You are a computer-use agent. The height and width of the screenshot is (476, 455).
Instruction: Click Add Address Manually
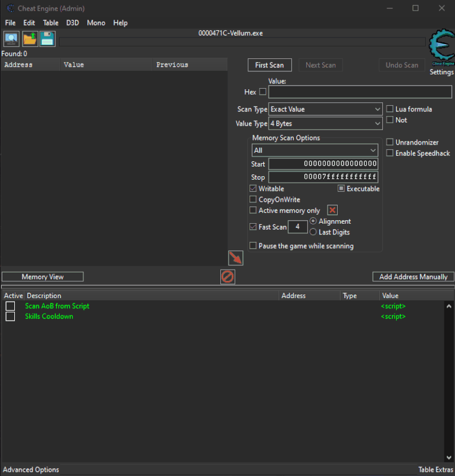coord(413,277)
